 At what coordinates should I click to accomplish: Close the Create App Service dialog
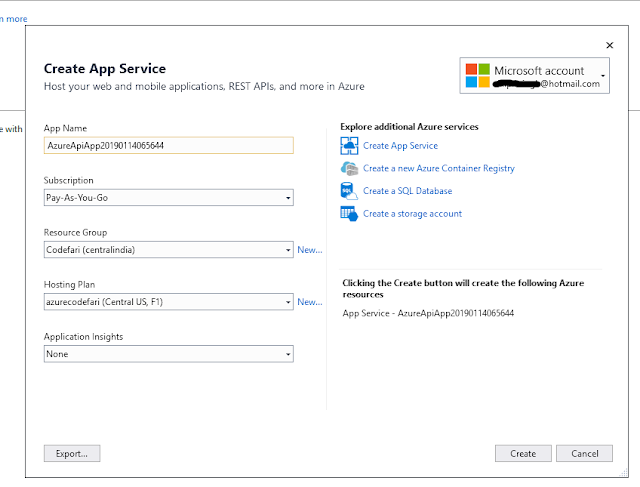click(x=610, y=45)
